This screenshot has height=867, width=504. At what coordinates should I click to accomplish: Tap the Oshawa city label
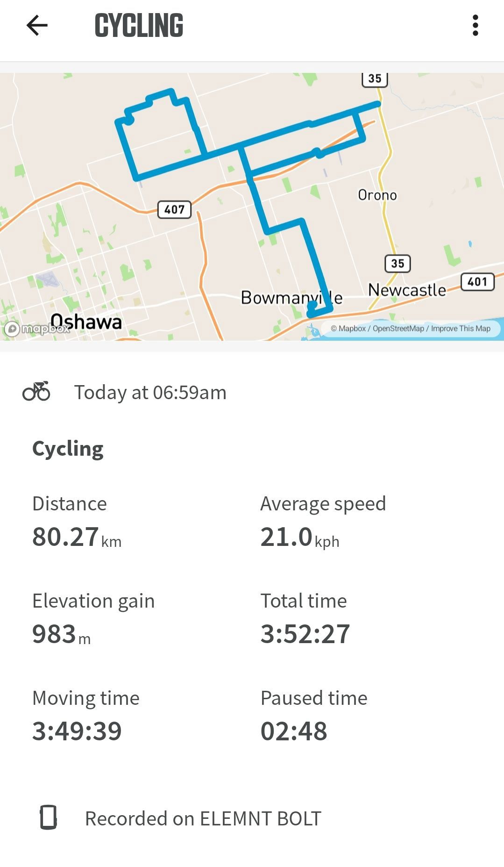tap(86, 322)
